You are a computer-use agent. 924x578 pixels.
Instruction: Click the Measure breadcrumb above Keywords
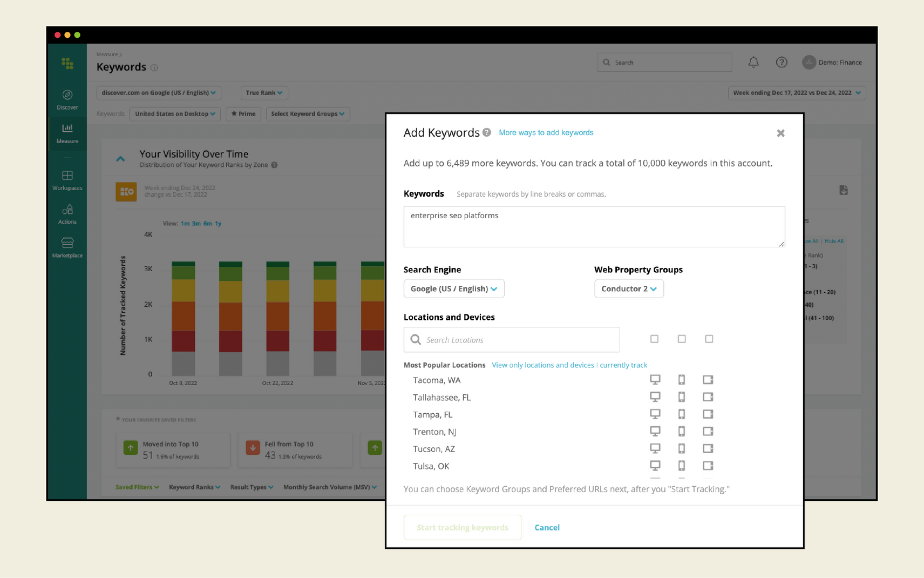(107, 55)
